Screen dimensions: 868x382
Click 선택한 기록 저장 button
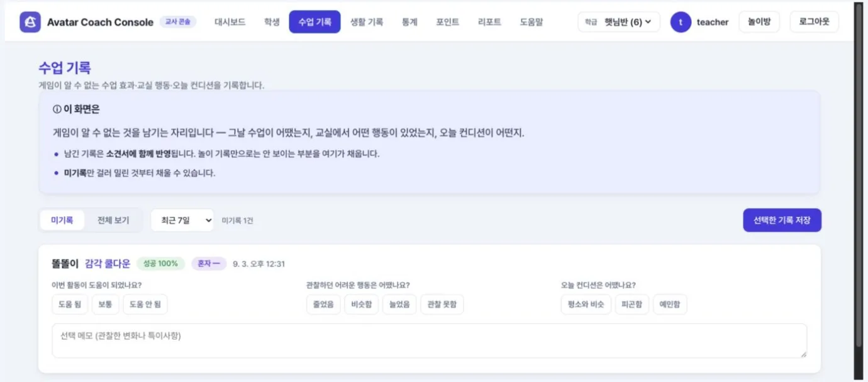[782, 221]
